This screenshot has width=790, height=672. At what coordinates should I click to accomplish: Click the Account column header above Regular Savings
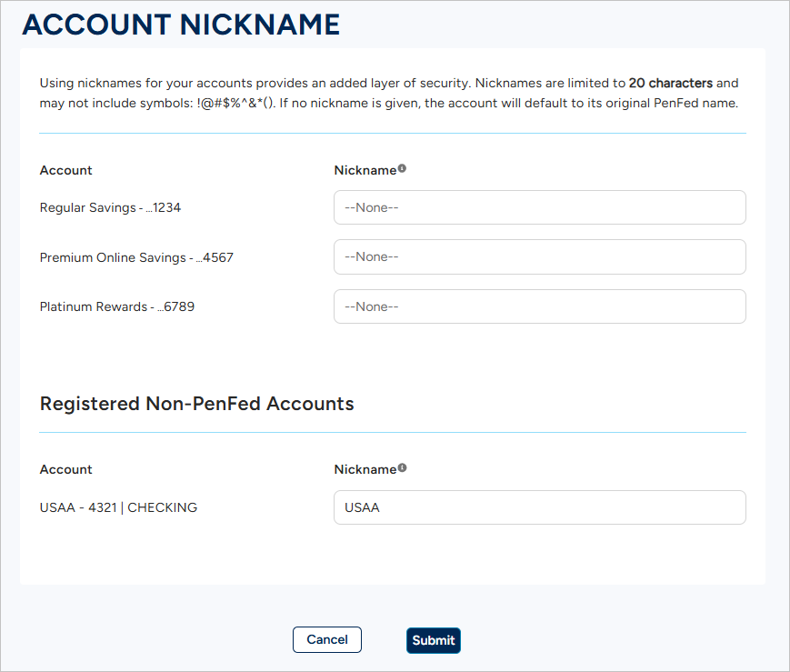point(66,170)
